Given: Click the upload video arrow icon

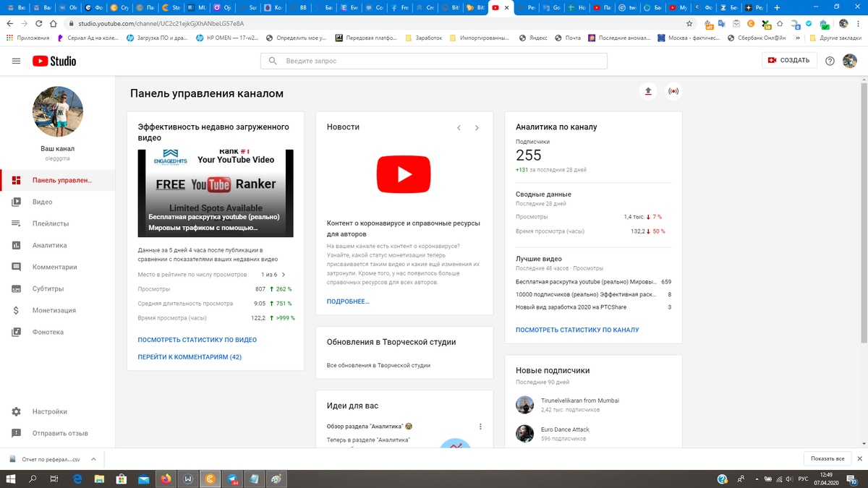Looking at the screenshot, I should 648,91.
